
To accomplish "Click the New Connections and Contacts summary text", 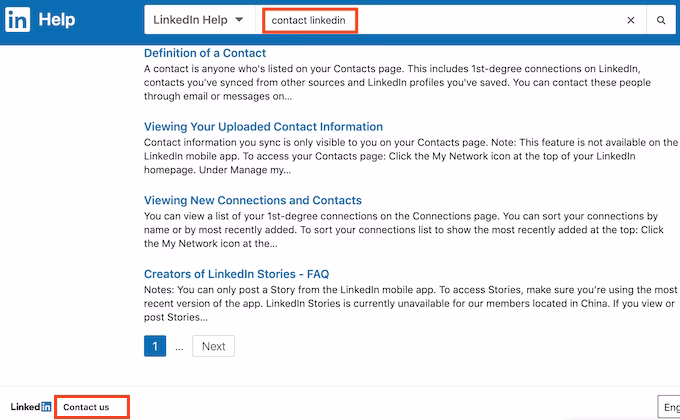I will click(x=400, y=229).
